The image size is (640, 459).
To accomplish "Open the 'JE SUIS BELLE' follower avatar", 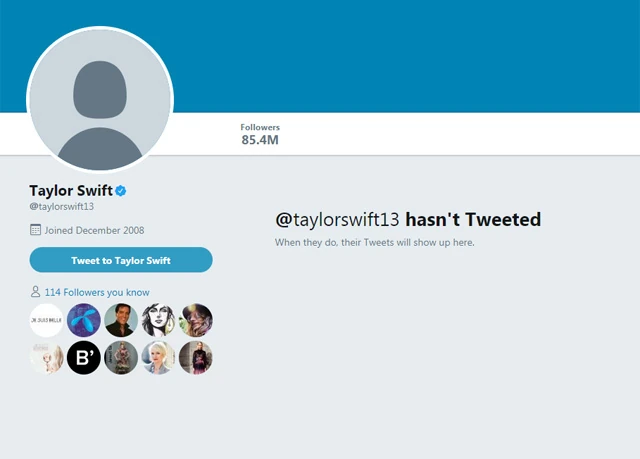I will coord(46,320).
